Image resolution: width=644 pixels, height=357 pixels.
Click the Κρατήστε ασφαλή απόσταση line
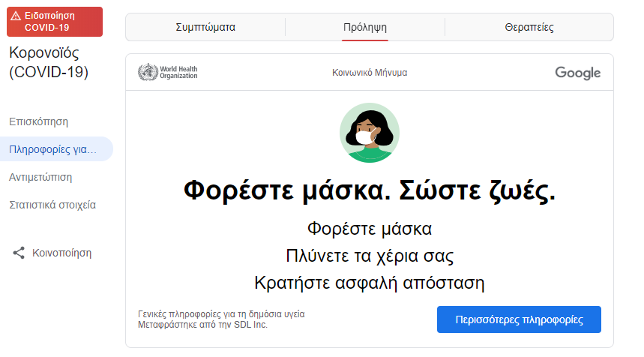tap(370, 283)
